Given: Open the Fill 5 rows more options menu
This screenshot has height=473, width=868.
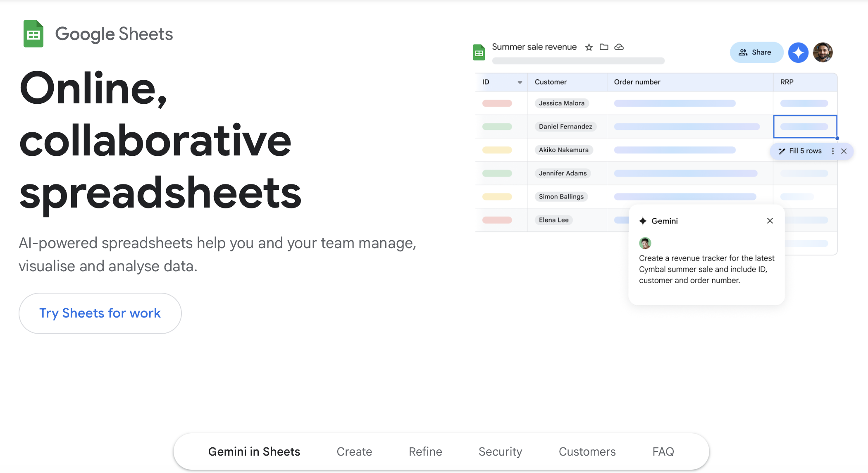Looking at the screenshot, I should point(833,151).
